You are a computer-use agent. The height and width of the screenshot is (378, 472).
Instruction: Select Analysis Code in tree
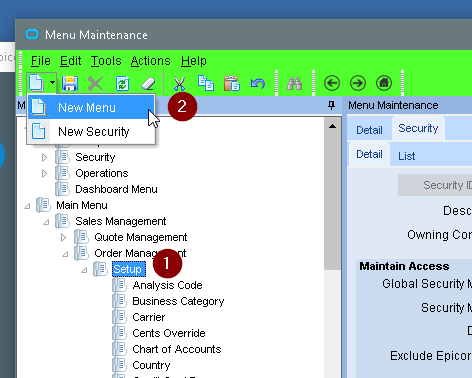click(x=167, y=285)
